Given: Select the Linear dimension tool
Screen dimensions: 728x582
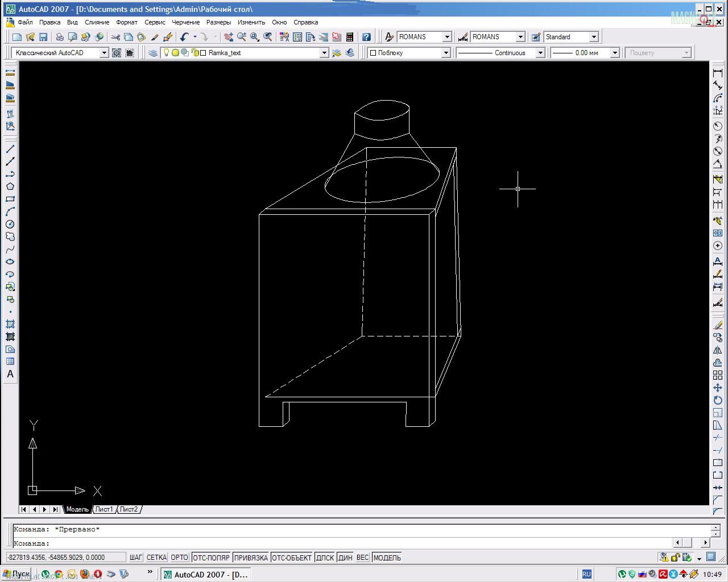Looking at the screenshot, I should point(718,73).
